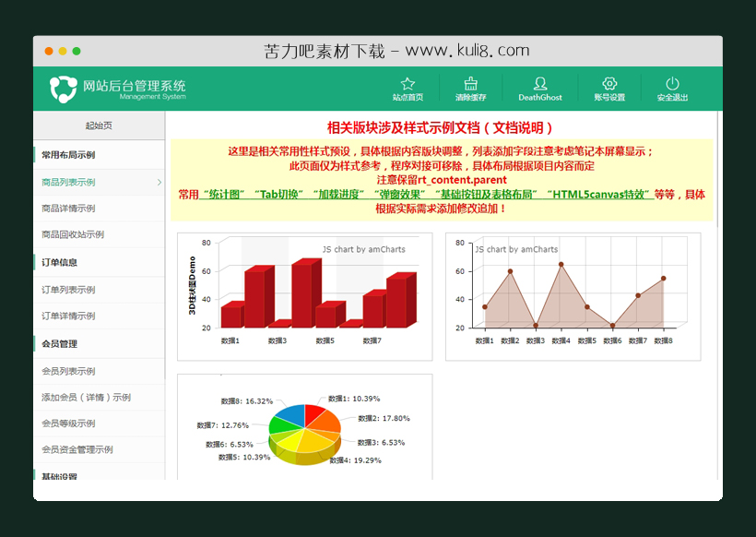Expand 商品列表示例 using its chevron arrow
This screenshot has height=537, width=756.
tap(159, 183)
